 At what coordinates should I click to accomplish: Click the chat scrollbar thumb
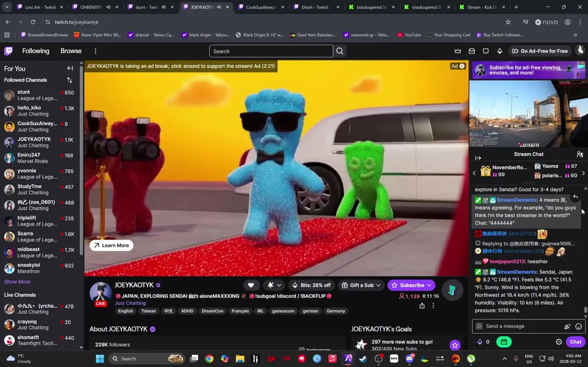(x=585, y=311)
